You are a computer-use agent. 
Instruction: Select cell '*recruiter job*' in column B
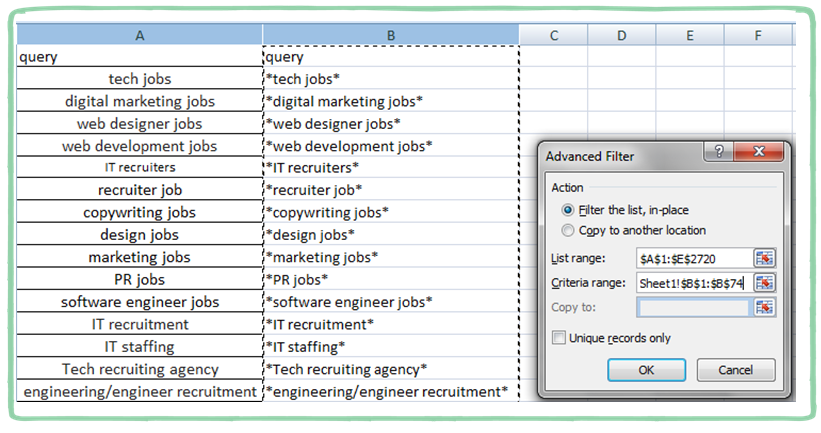[x=391, y=190]
